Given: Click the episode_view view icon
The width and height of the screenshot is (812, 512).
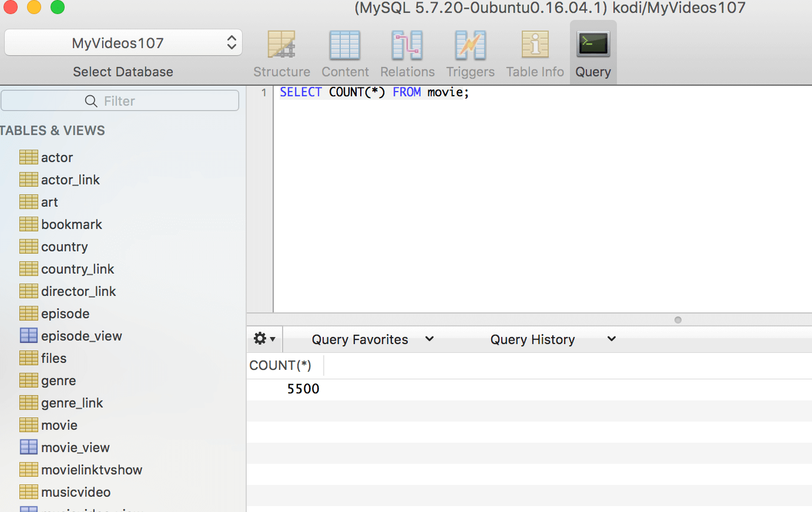Looking at the screenshot, I should coord(29,336).
